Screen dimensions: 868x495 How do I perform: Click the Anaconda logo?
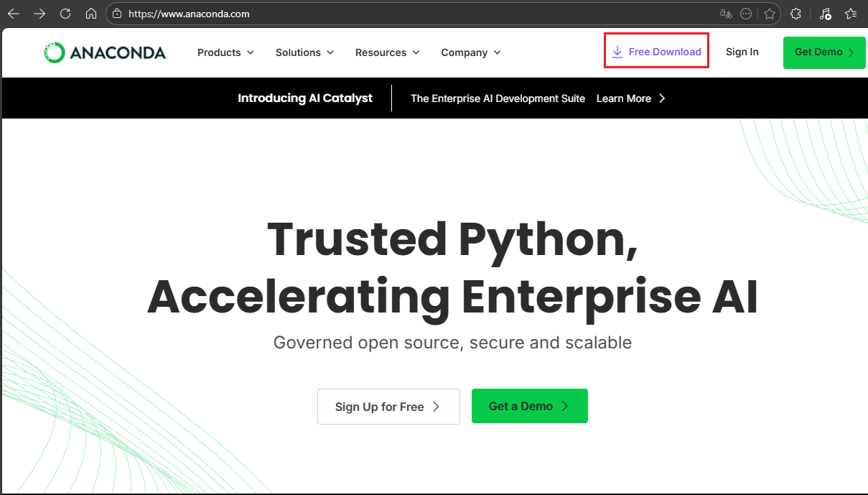[105, 52]
